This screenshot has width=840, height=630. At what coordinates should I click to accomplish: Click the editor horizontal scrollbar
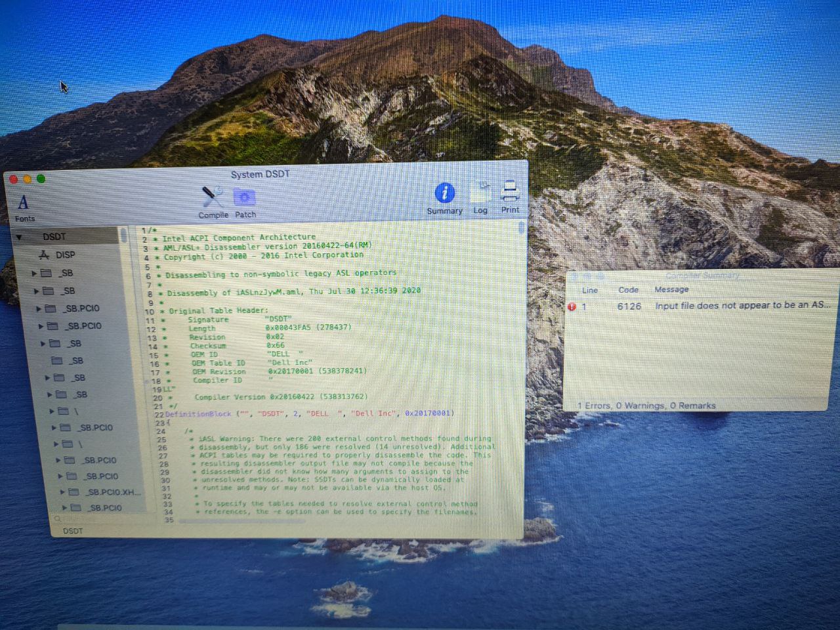(243, 522)
